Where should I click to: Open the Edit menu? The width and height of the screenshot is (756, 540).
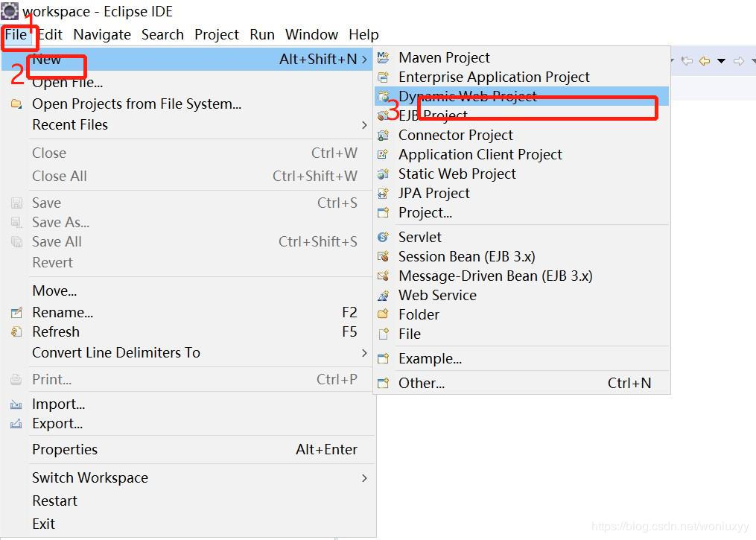click(x=50, y=35)
